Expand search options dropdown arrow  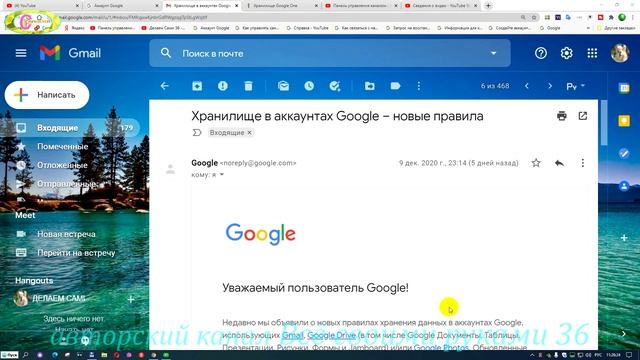pyautogui.click(x=493, y=53)
